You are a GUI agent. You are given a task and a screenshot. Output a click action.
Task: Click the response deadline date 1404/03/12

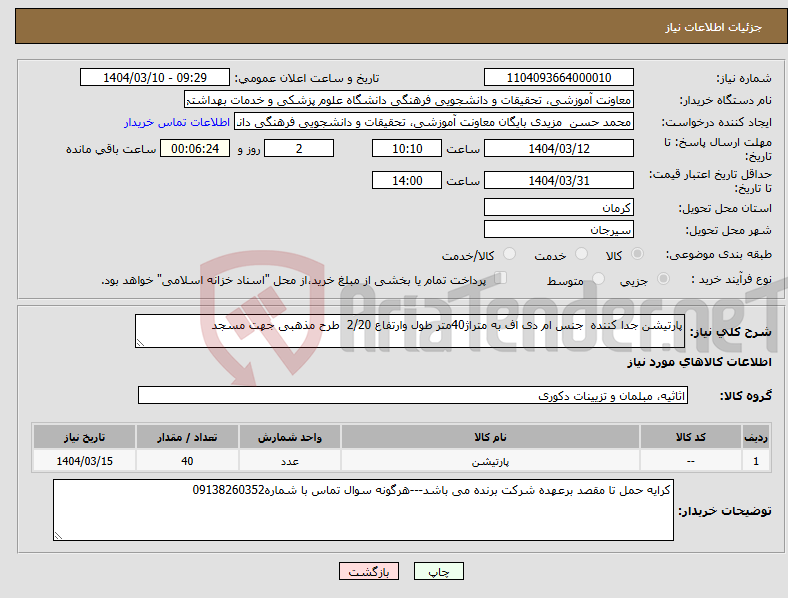click(x=558, y=148)
